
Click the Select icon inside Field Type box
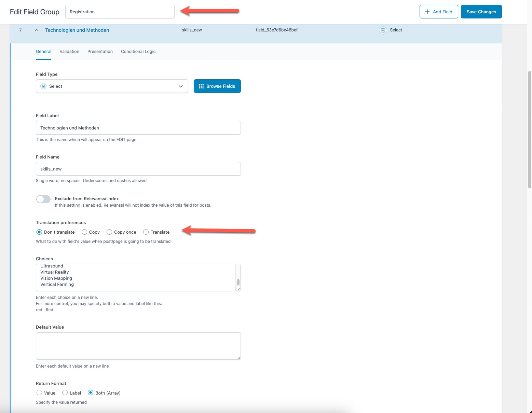coord(43,86)
